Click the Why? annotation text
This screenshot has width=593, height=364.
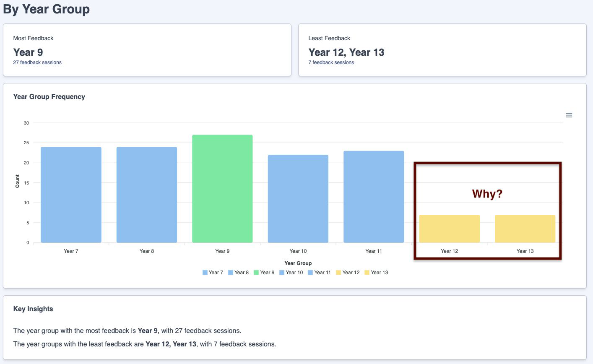pos(487,194)
